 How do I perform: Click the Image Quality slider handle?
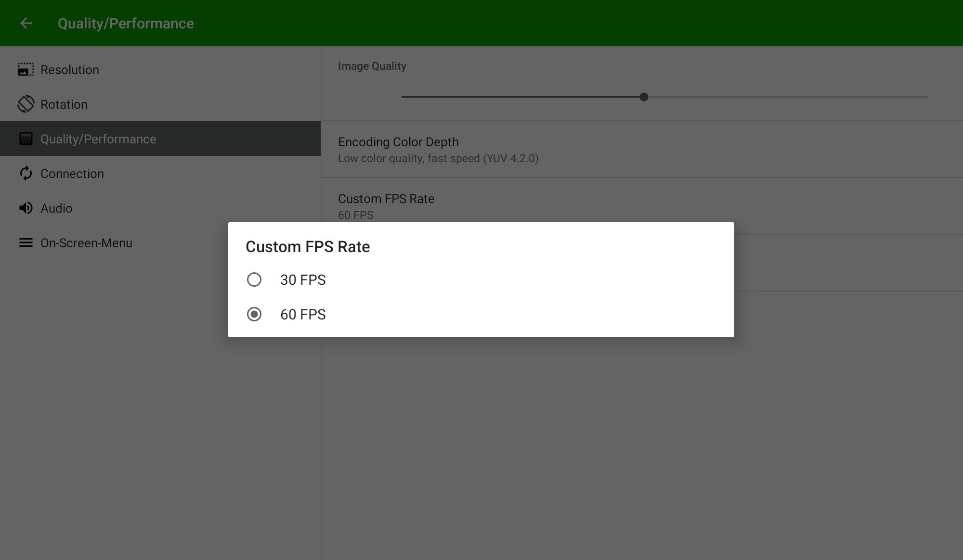[644, 97]
